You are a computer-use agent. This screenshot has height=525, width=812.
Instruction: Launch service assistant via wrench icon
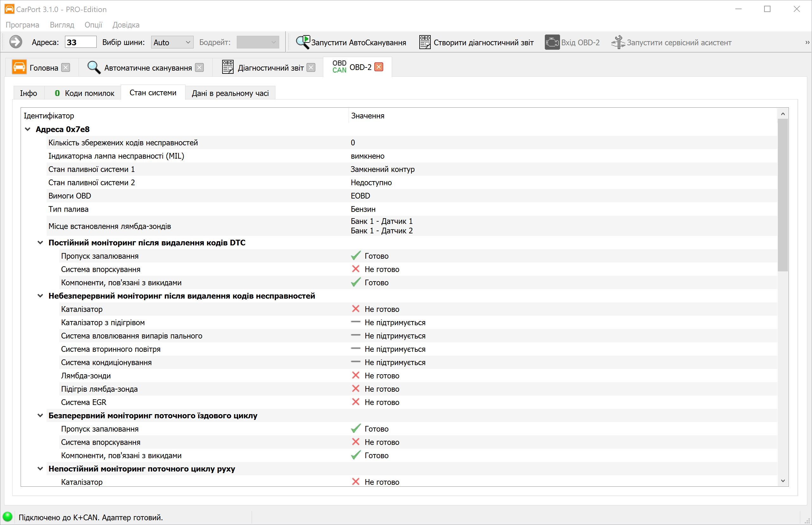[618, 42]
